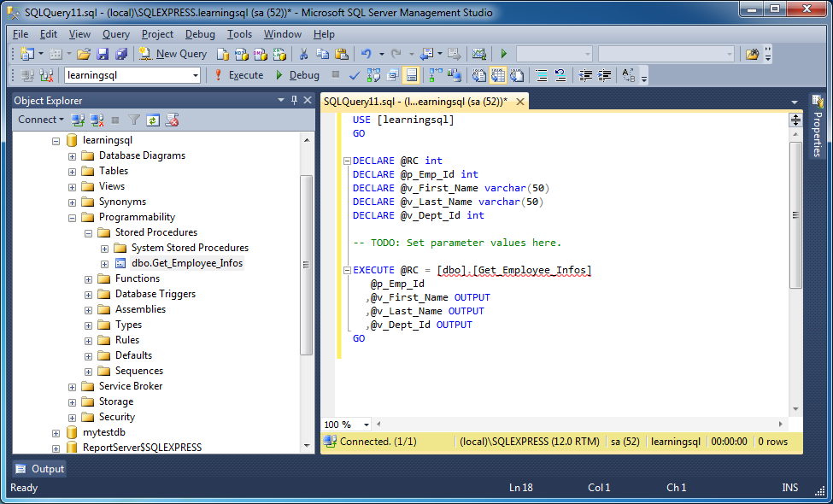The width and height of the screenshot is (833, 504).
Task: Collapse the EXECUTE @RC code block
Action: pyautogui.click(x=347, y=270)
